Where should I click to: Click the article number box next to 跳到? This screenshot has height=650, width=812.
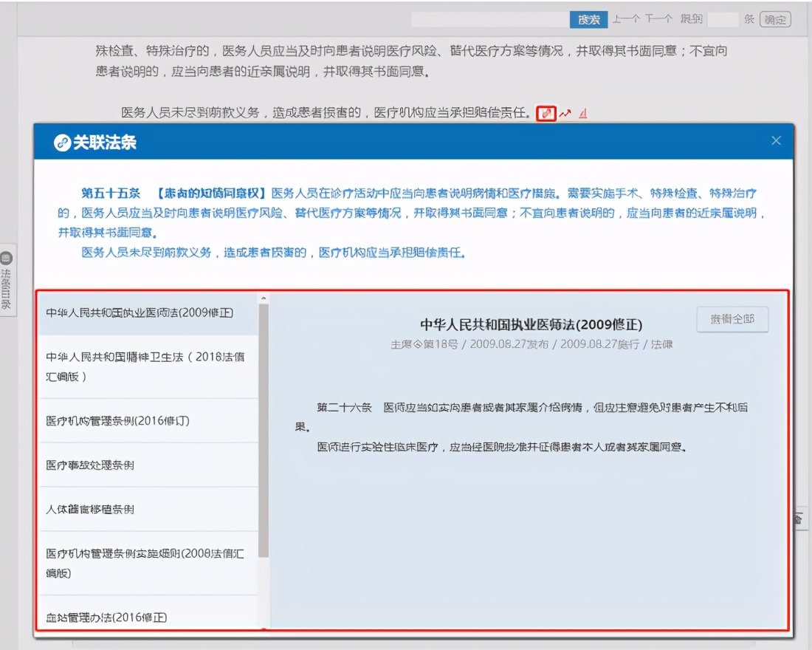(723, 20)
